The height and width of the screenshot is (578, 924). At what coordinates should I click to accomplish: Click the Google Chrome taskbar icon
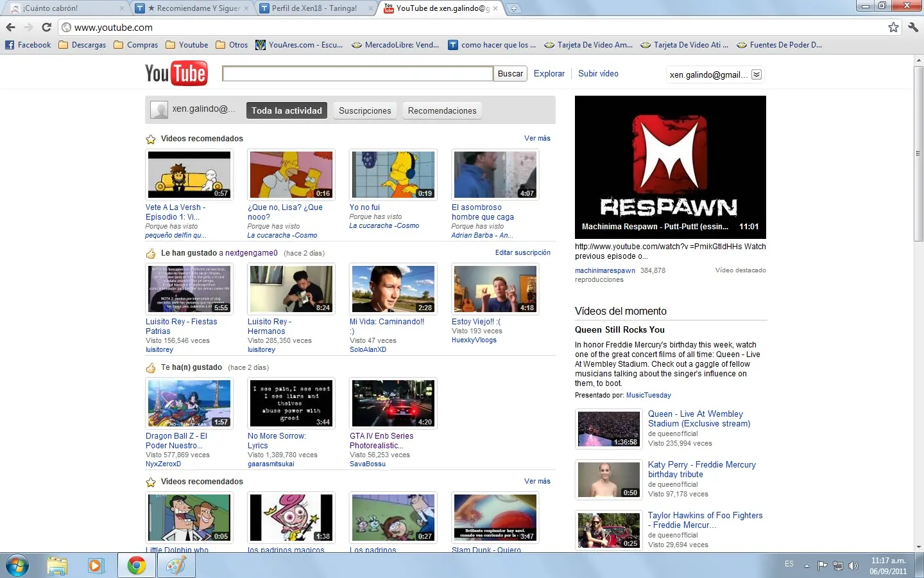tap(136, 566)
